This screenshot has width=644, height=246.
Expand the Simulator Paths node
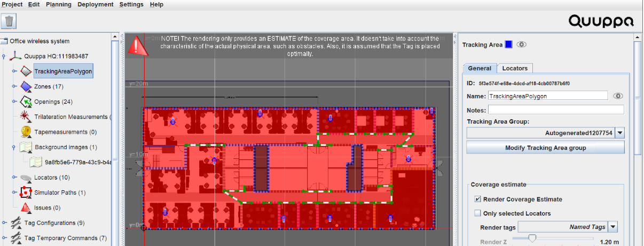(x=14, y=192)
